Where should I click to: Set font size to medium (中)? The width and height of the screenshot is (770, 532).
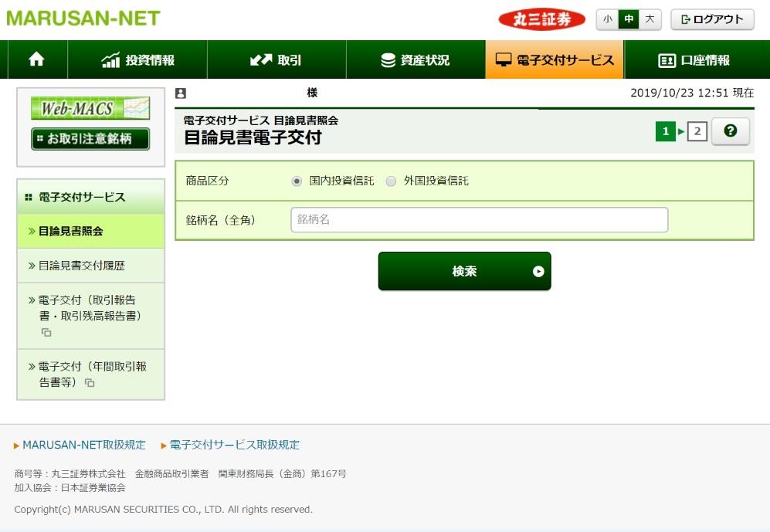coord(629,19)
